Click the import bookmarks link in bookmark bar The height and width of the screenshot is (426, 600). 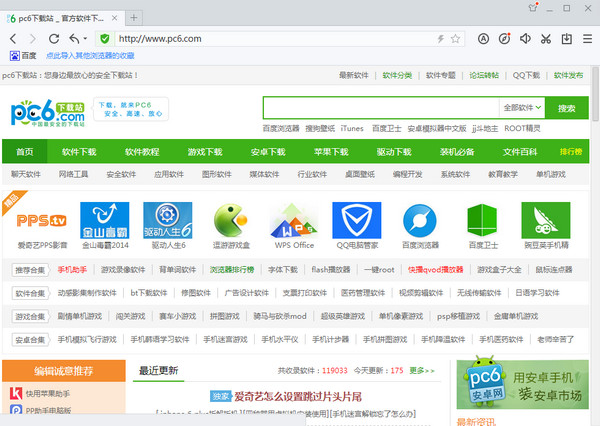tap(90, 56)
